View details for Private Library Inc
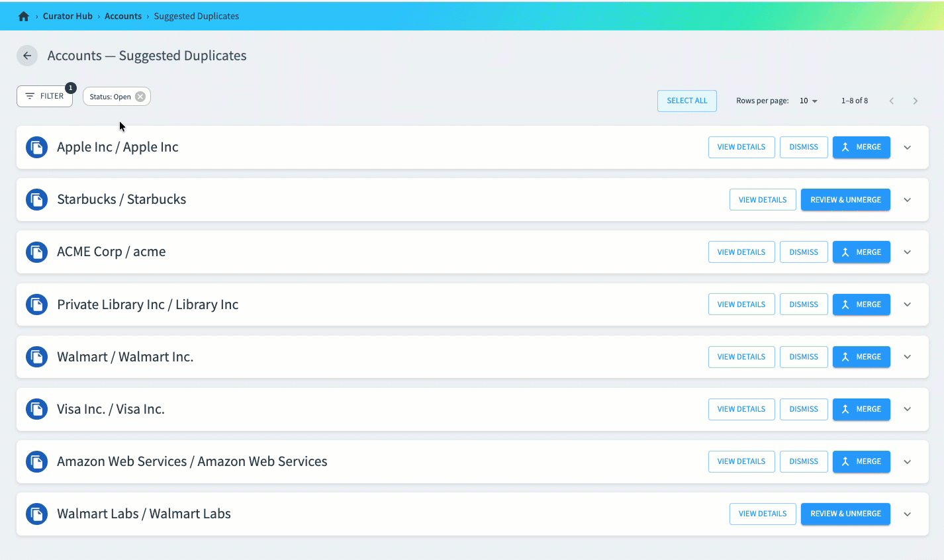This screenshot has width=944, height=560. (x=741, y=304)
